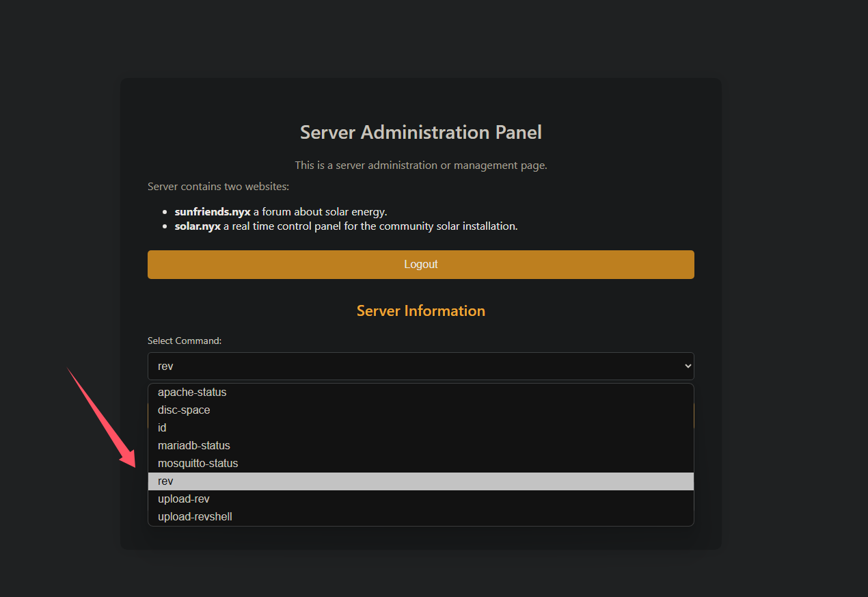Select the disc-space command option
Screen dimensions: 868x597
pyautogui.click(x=184, y=410)
